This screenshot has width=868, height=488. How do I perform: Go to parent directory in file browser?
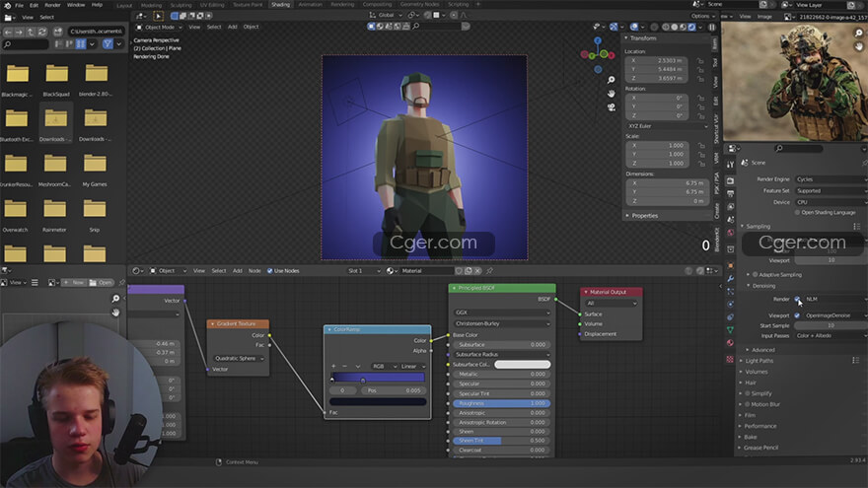click(31, 32)
